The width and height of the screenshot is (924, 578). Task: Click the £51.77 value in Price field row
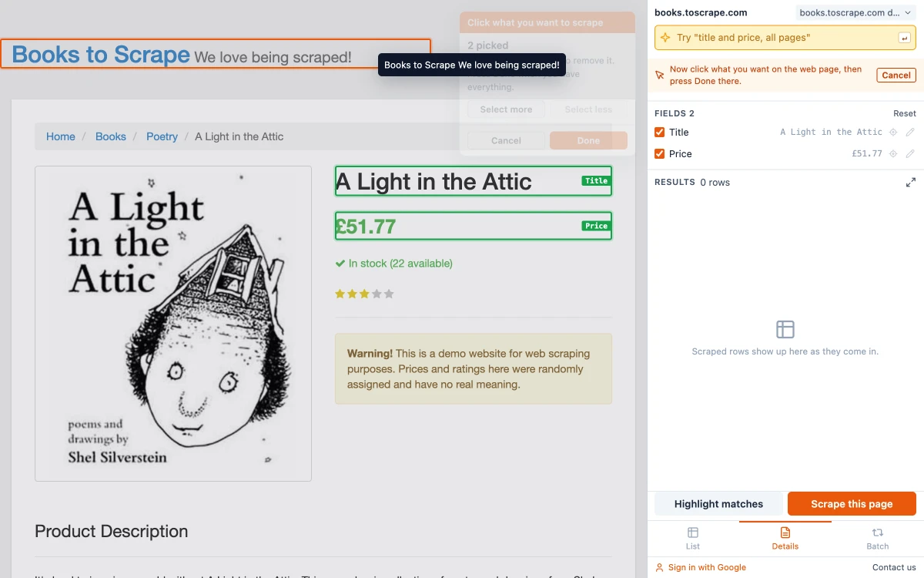coord(867,154)
